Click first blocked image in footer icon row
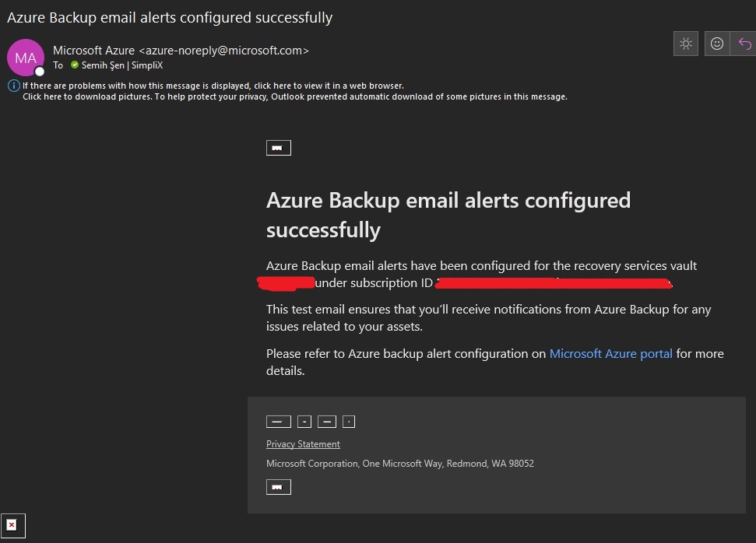This screenshot has height=543, width=756. coord(278,422)
